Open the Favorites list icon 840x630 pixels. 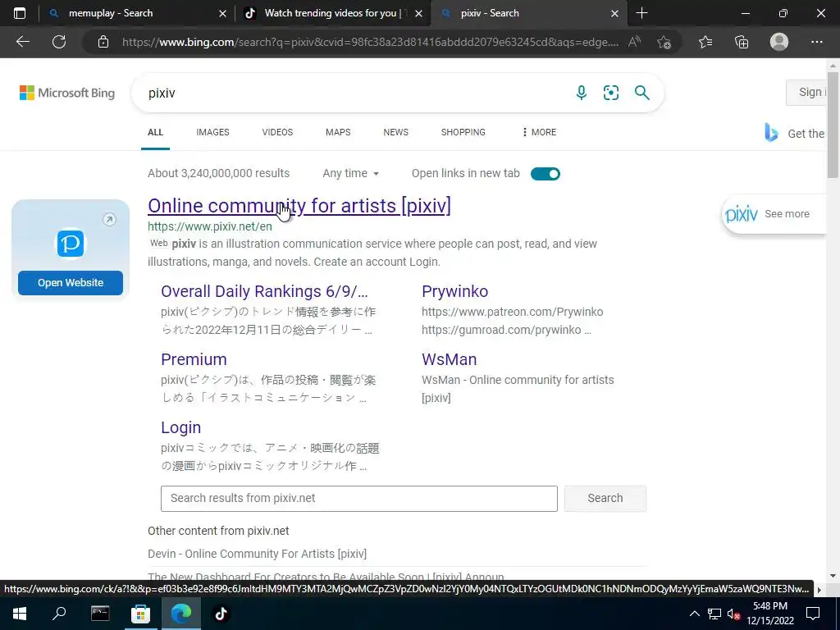pyautogui.click(x=705, y=42)
